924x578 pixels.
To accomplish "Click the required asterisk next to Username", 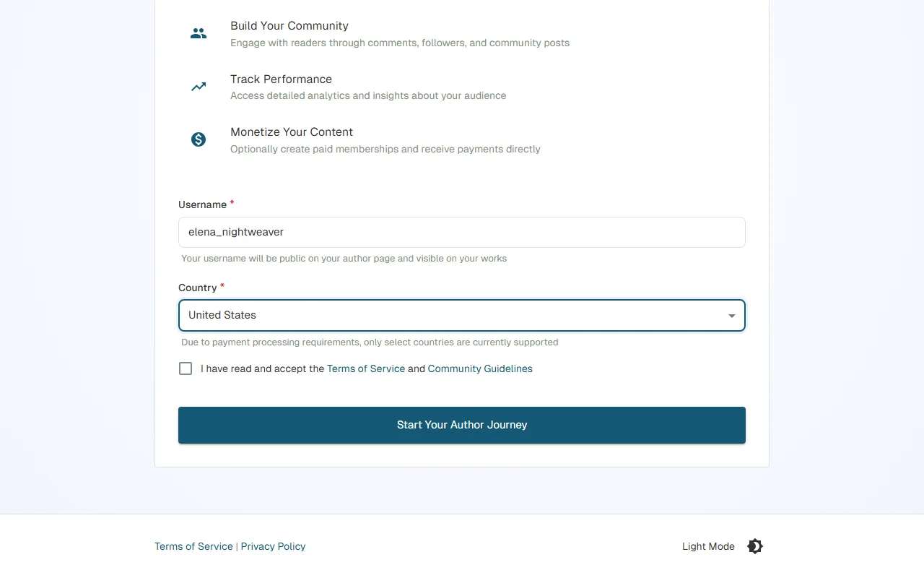I will (x=232, y=202).
